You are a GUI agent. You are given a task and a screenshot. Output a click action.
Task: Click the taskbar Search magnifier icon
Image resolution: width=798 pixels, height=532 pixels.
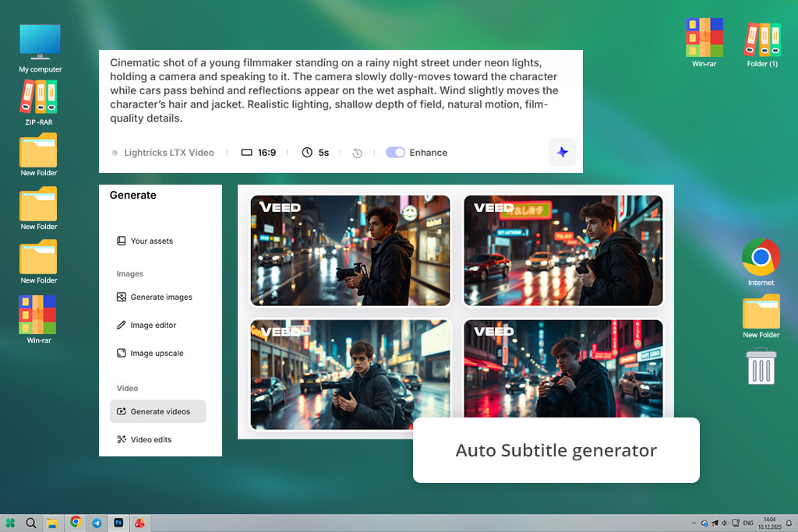coord(31,523)
